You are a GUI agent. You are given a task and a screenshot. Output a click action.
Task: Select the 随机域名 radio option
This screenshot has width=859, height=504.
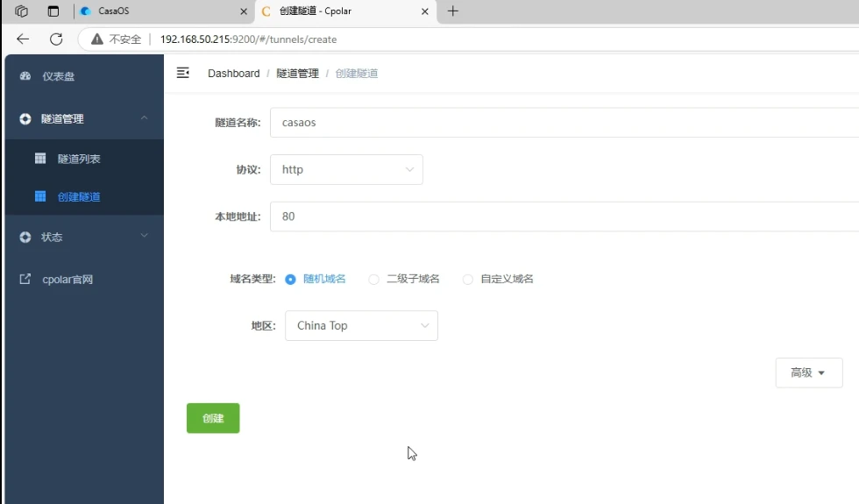coord(290,280)
